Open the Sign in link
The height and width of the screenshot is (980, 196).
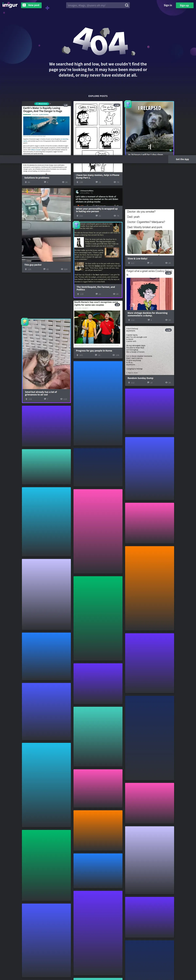click(x=168, y=5)
